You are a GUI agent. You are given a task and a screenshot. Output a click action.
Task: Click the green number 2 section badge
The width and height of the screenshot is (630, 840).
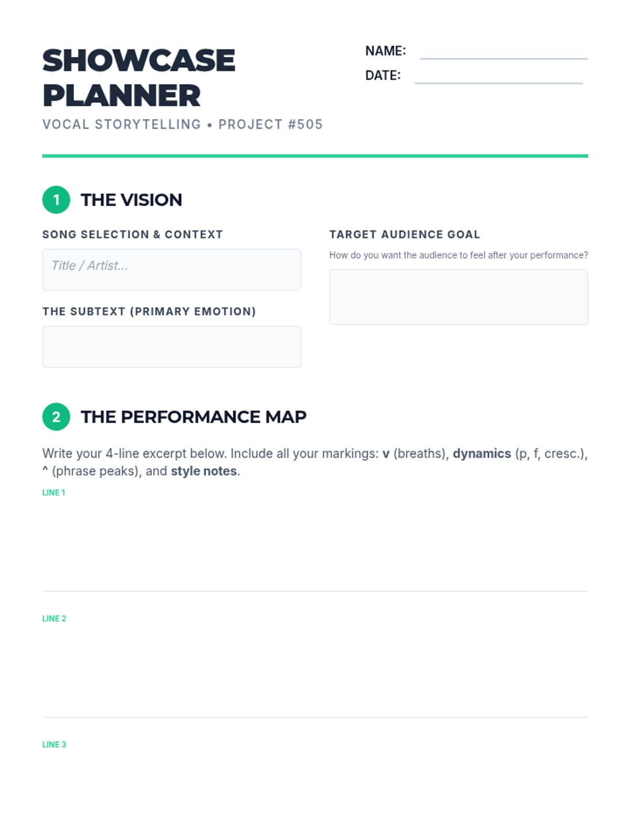tap(56, 417)
